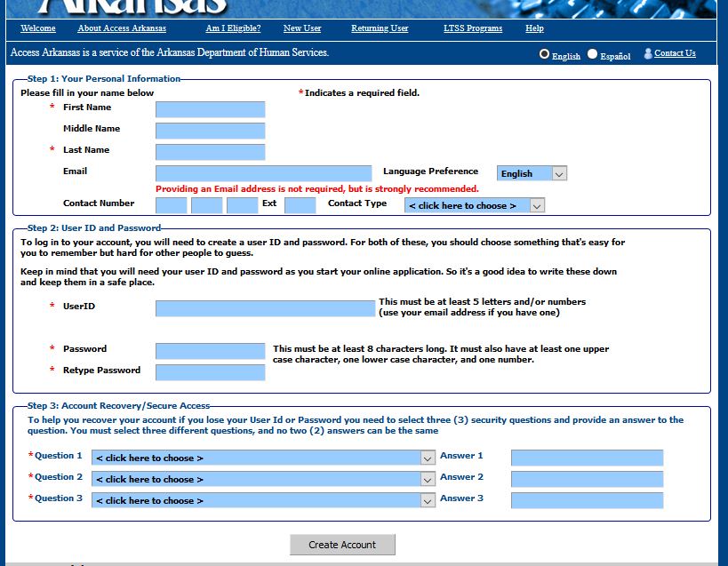Click the second Contact Number box
The width and height of the screenshot is (728, 566).
pos(206,205)
